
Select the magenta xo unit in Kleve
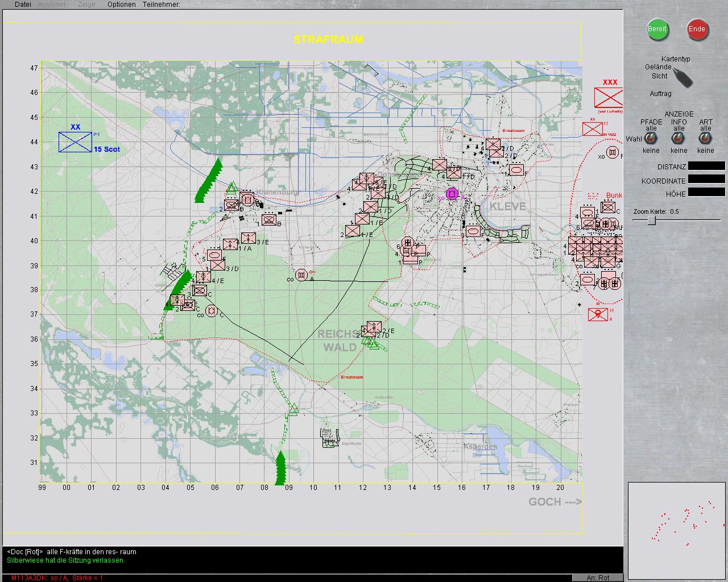[x=452, y=194]
